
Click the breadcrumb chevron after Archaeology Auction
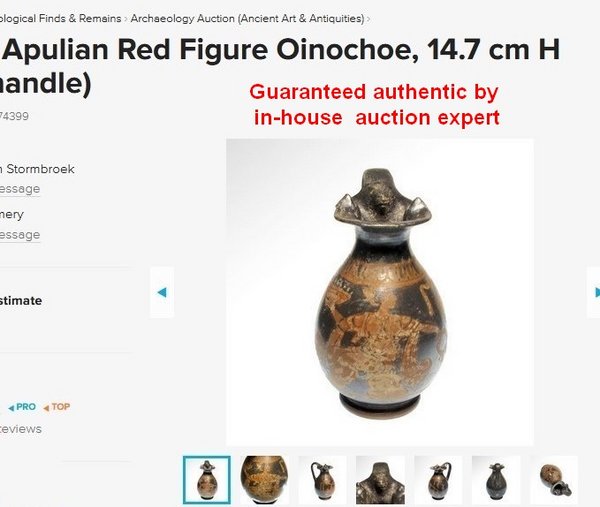368,19
